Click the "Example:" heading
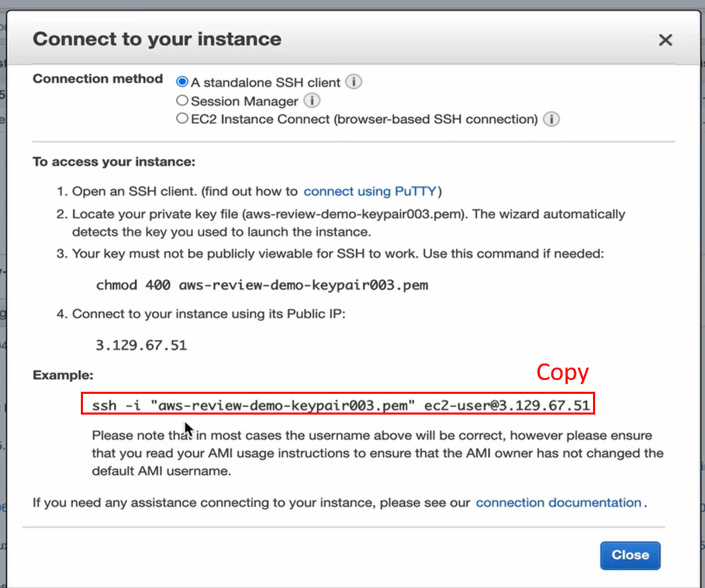 [63, 375]
